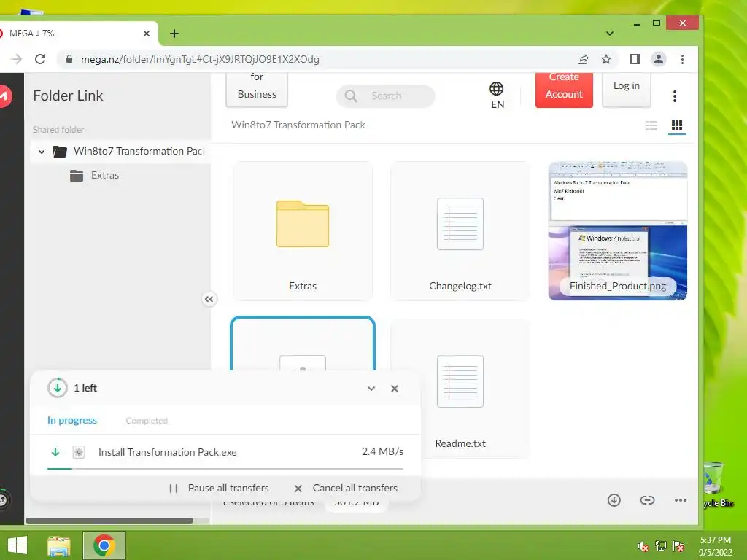
Task: Click the network tray icon
Action: point(661,546)
